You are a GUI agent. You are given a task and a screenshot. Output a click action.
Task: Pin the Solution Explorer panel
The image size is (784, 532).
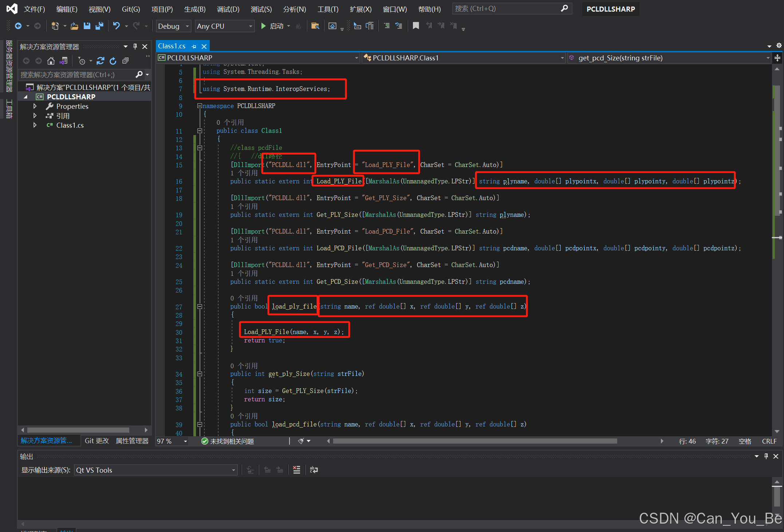[x=135, y=46]
